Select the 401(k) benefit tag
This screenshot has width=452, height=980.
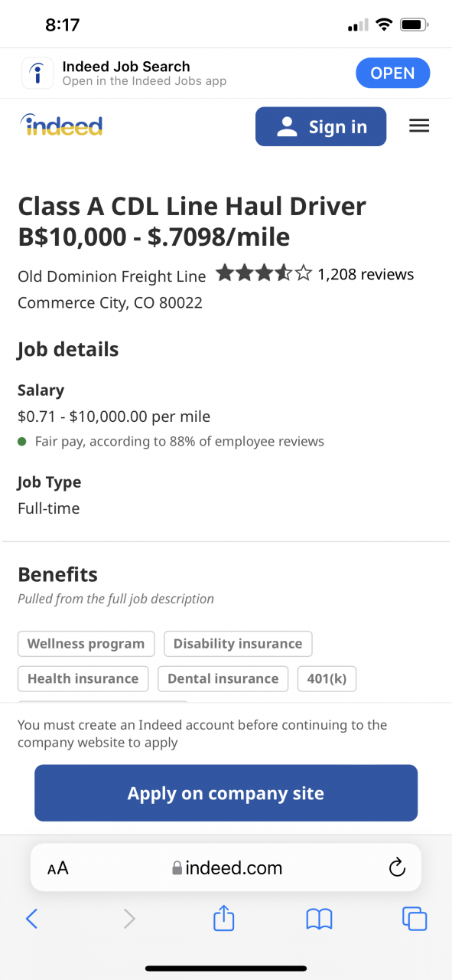pos(327,679)
